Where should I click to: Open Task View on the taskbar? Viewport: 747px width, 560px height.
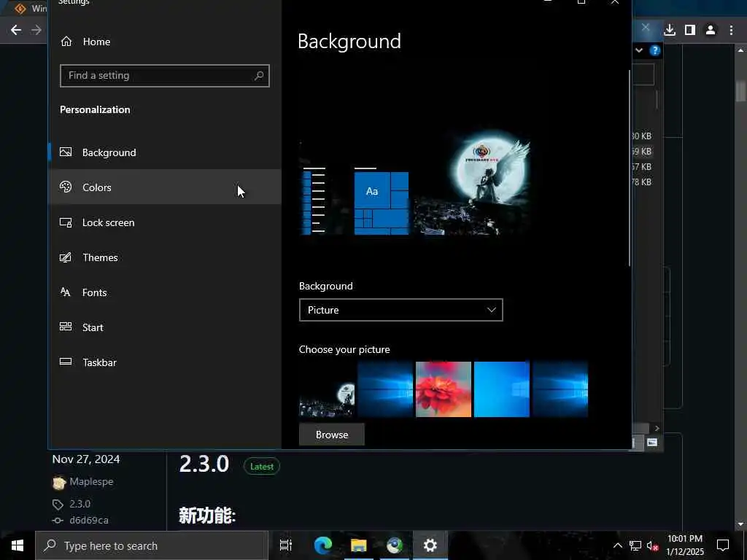[x=286, y=545]
